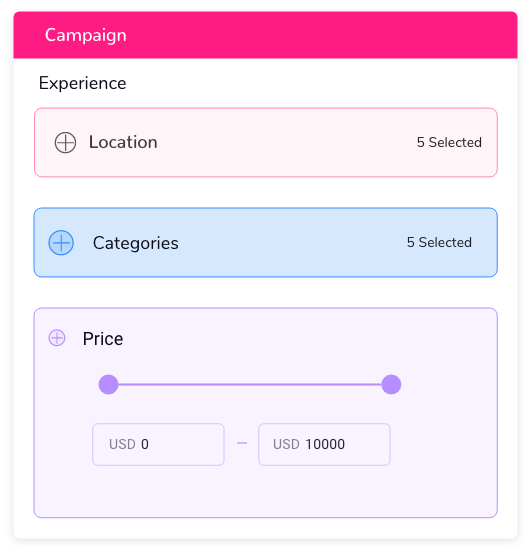
Task: Click the purple plus icon beside Price
Action: click(57, 338)
